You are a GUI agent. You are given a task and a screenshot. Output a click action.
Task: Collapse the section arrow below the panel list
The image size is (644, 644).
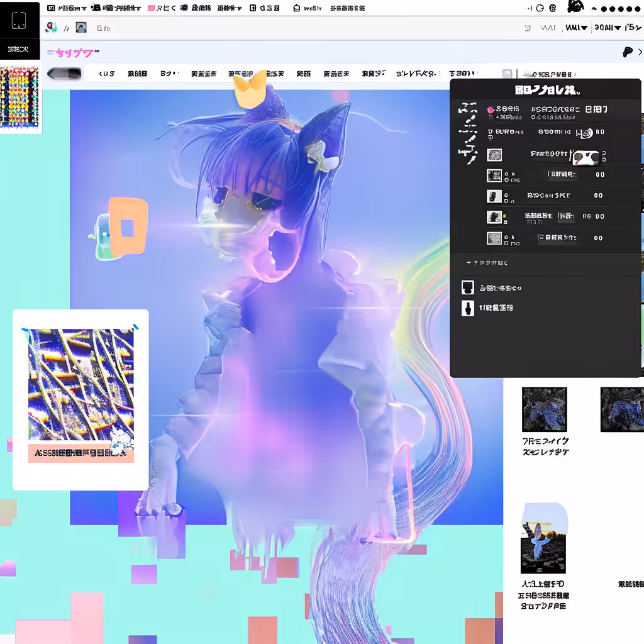pos(469,262)
